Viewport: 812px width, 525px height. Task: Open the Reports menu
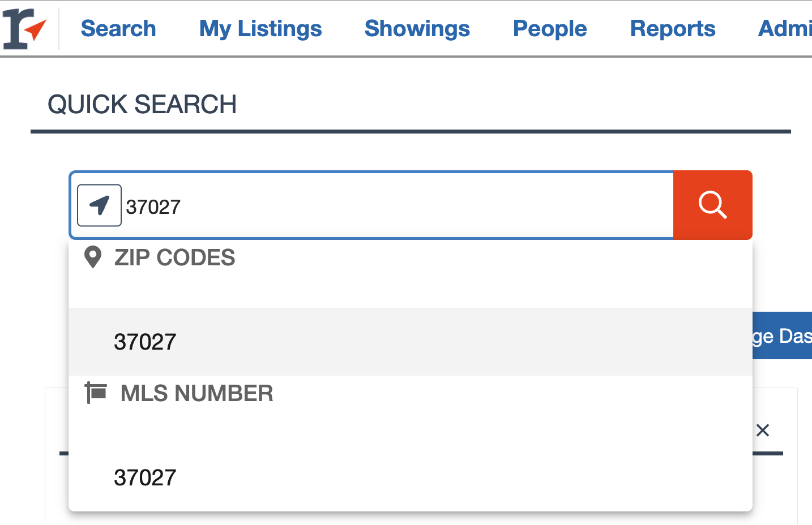[x=673, y=29]
